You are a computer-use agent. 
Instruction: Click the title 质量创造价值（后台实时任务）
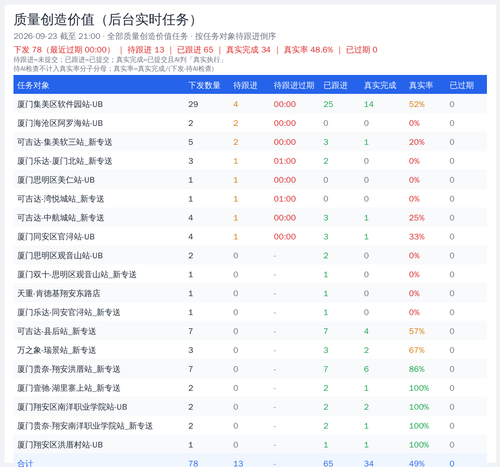[105, 20]
